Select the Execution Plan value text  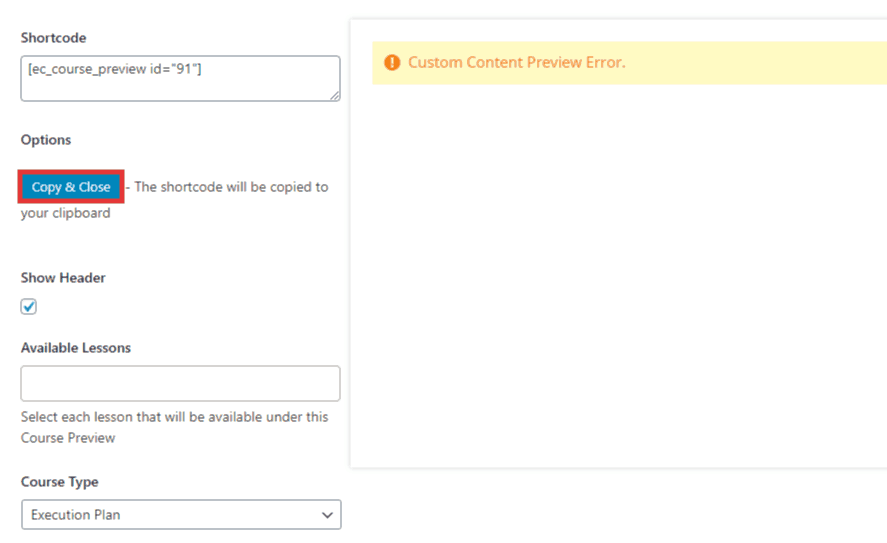click(x=75, y=515)
